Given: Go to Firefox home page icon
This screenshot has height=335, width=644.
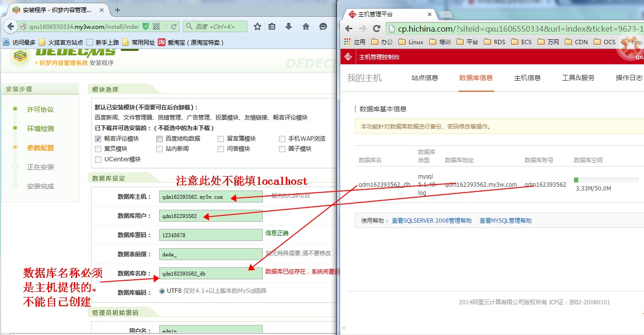Looking at the screenshot, I should [306, 26].
